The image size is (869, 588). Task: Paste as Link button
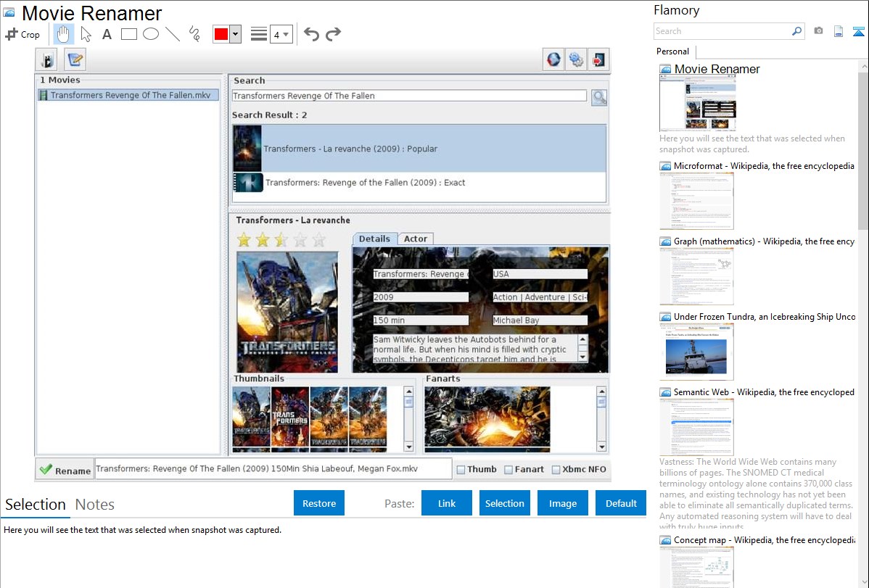point(447,503)
